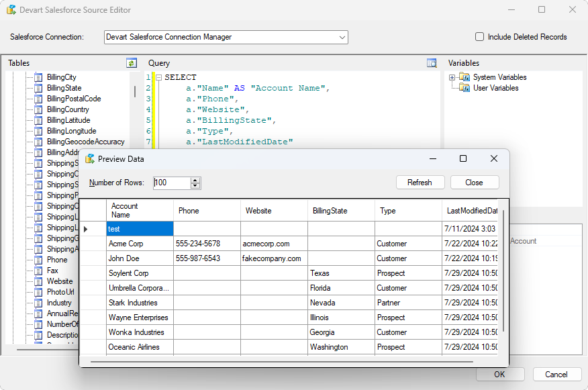Select the Industry field in Tables tree
Screen dimensions: 588x390
59,303
